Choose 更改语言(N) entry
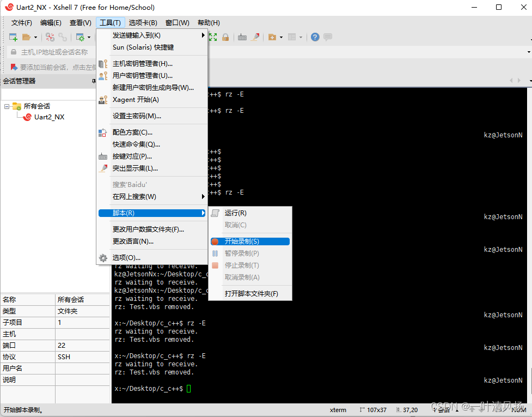The width and height of the screenshot is (532, 417). [x=152, y=241]
